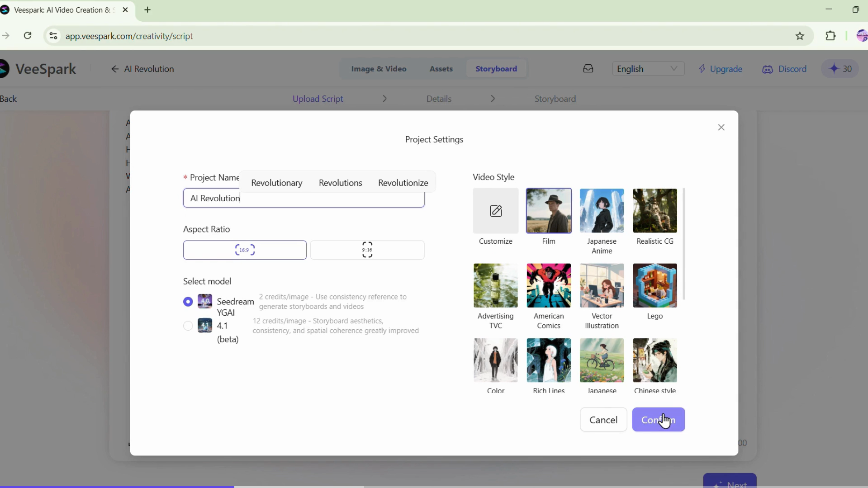This screenshot has width=868, height=488.
Task: Cancel the Project Settings dialog
Action: (x=603, y=420)
